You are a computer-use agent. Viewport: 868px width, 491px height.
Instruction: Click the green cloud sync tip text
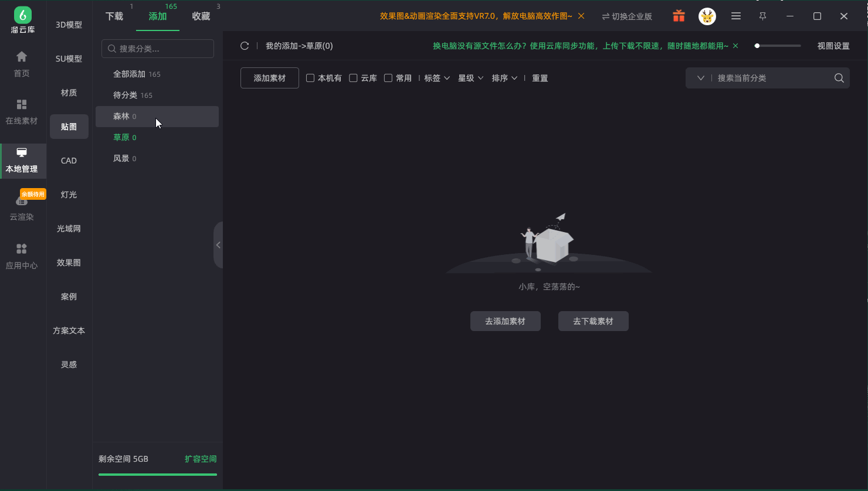point(581,46)
